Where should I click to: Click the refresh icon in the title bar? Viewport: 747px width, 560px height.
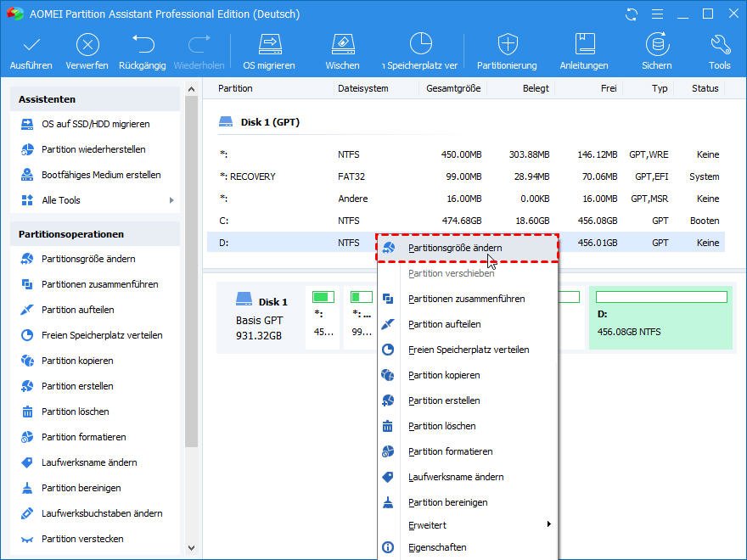click(x=632, y=14)
